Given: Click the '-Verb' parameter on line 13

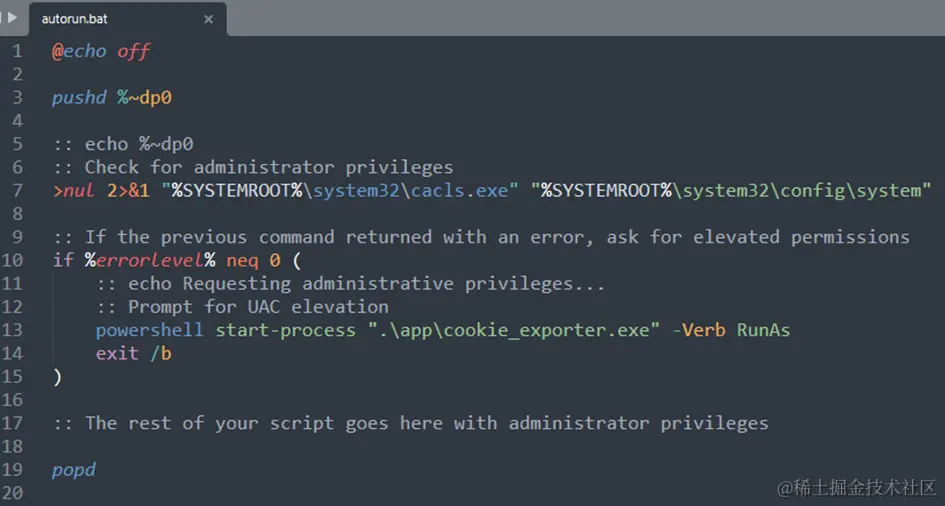Looking at the screenshot, I should pos(699,330).
